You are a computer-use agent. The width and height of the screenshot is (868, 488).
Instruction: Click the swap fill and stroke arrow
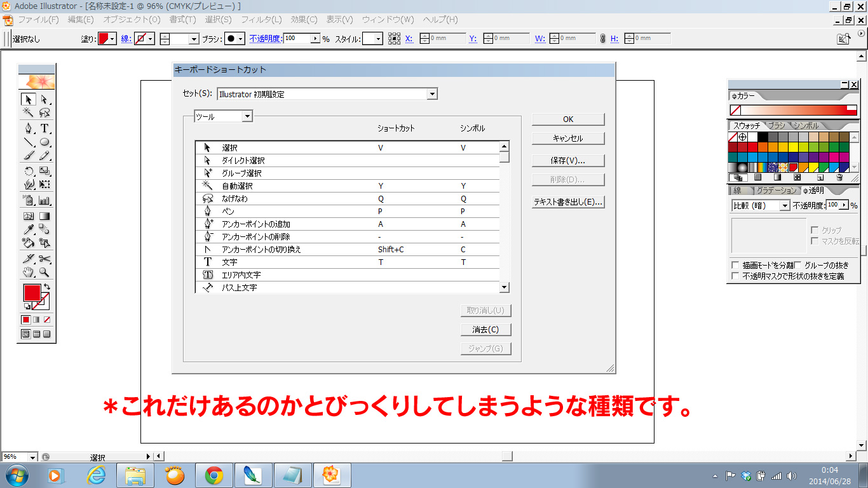[46, 287]
